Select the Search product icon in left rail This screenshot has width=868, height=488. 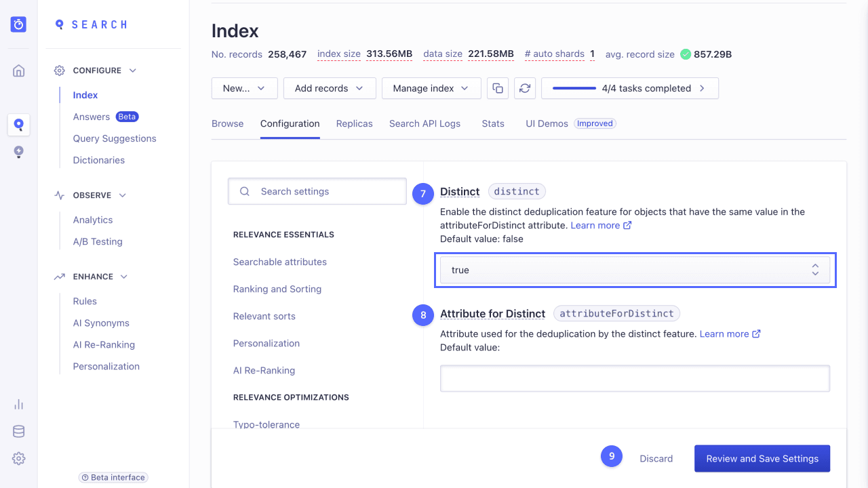point(18,125)
